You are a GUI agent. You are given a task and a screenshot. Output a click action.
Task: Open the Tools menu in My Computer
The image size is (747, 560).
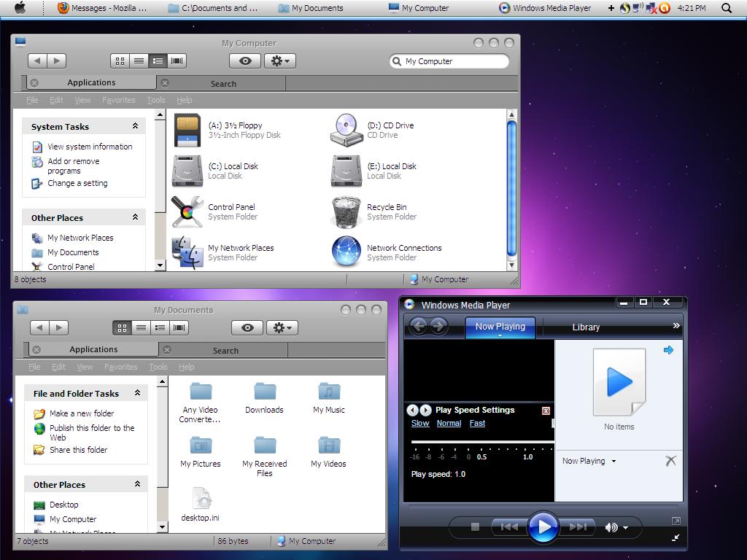click(x=155, y=100)
